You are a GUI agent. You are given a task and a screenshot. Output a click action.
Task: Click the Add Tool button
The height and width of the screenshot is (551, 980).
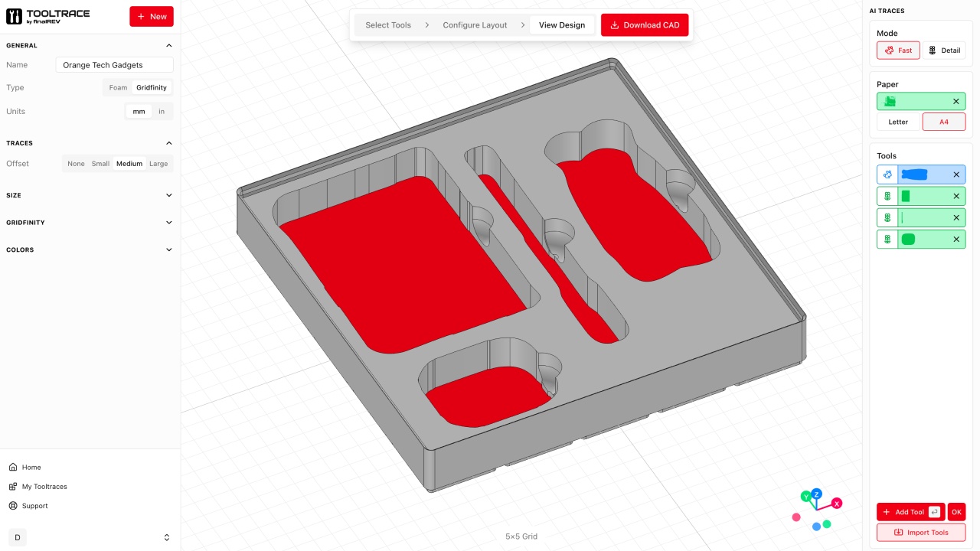click(x=910, y=512)
